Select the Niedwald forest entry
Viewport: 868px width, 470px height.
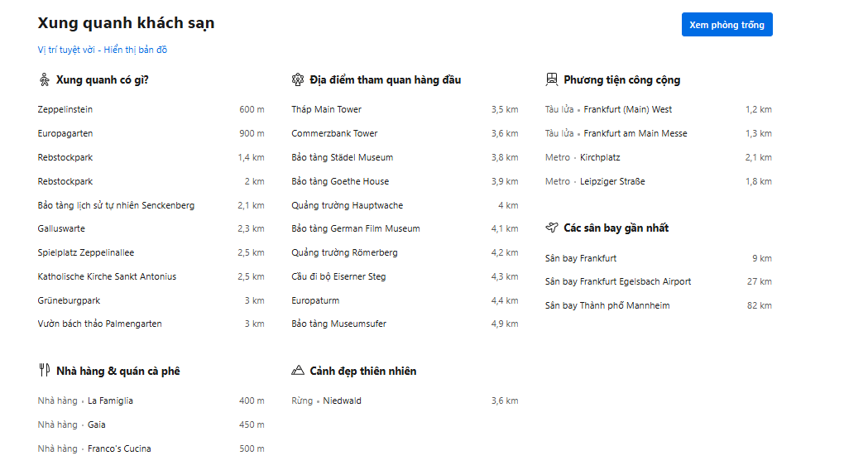tap(342, 400)
